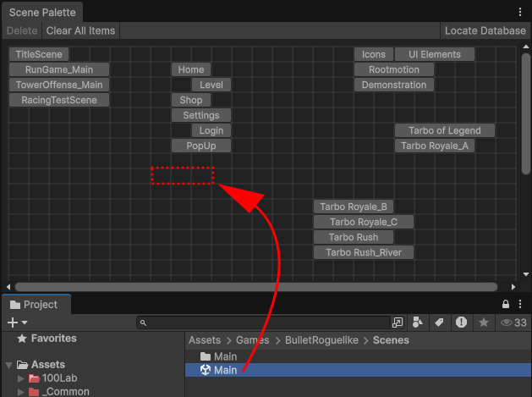Viewport: 532px width, 397px height.
Task: Click Search by Import Log Type icon
Action: (461, 322)
